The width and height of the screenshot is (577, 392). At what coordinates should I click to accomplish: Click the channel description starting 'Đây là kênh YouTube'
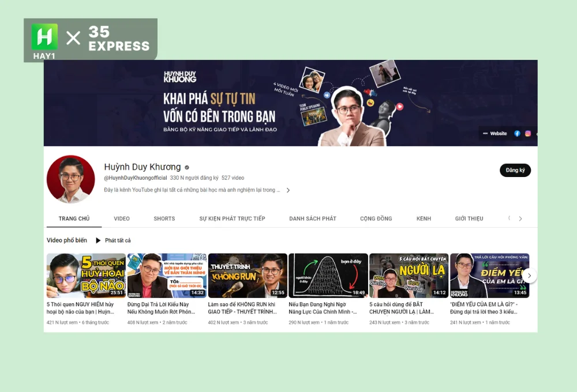[x=192, y=190]
